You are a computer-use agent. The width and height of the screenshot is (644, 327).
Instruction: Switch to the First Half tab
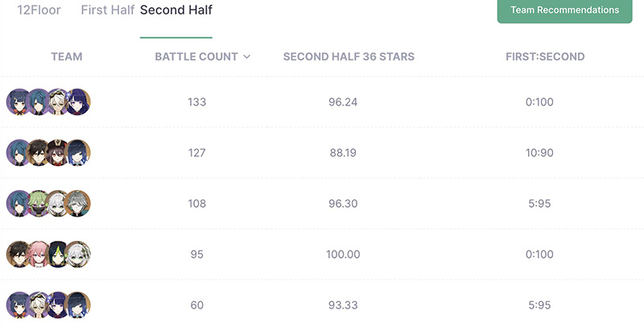(108, 10)
